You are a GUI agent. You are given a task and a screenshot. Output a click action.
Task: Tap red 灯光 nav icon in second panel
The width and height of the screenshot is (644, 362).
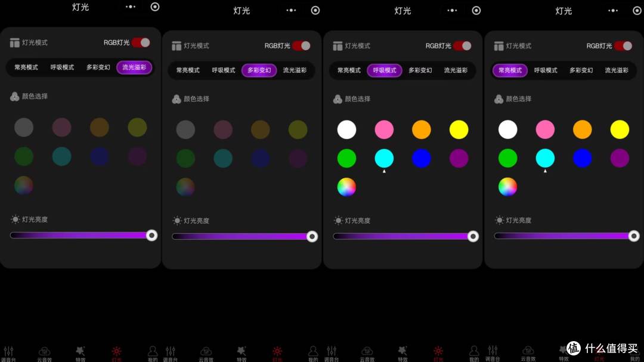point(278,352)
